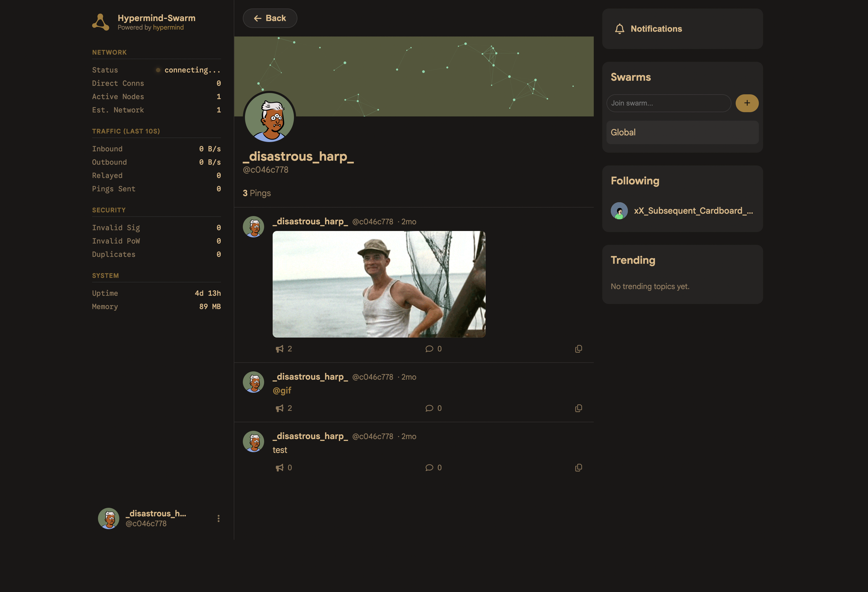Screen dimensions: 868x592
Task: Click the megaphone icon on the @gif ping
Action: coord(279,408)
